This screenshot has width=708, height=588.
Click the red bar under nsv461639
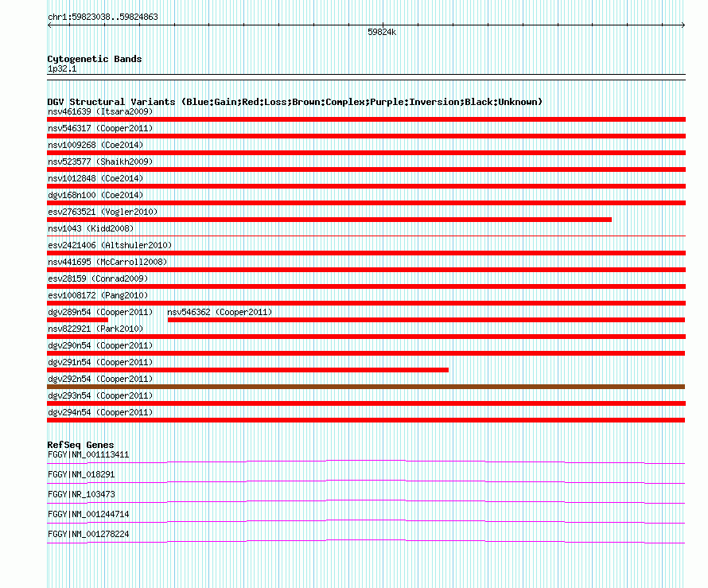366,119
